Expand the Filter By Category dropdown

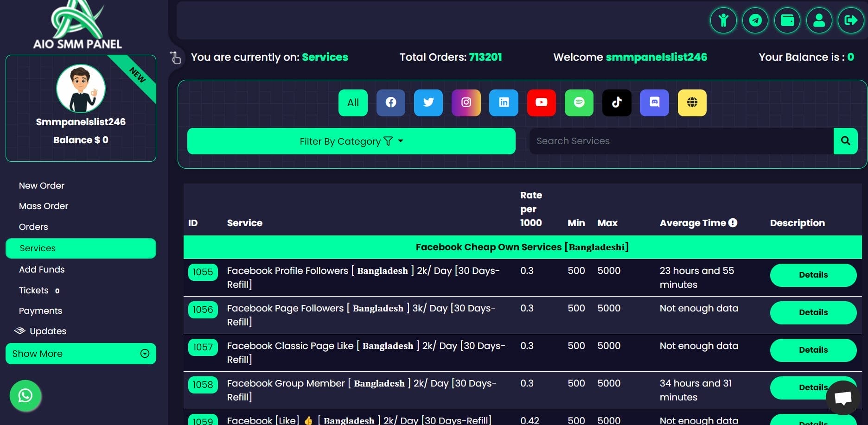(351, 141)
